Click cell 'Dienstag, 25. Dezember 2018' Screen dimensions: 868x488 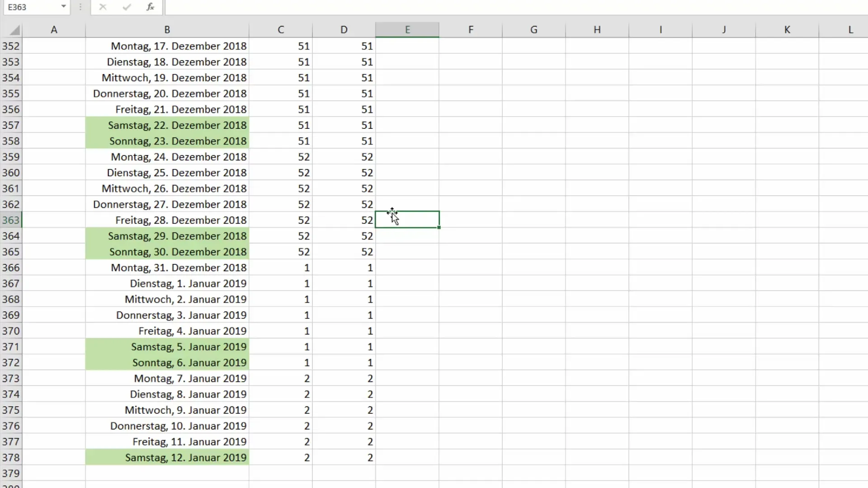pos(167,173)
